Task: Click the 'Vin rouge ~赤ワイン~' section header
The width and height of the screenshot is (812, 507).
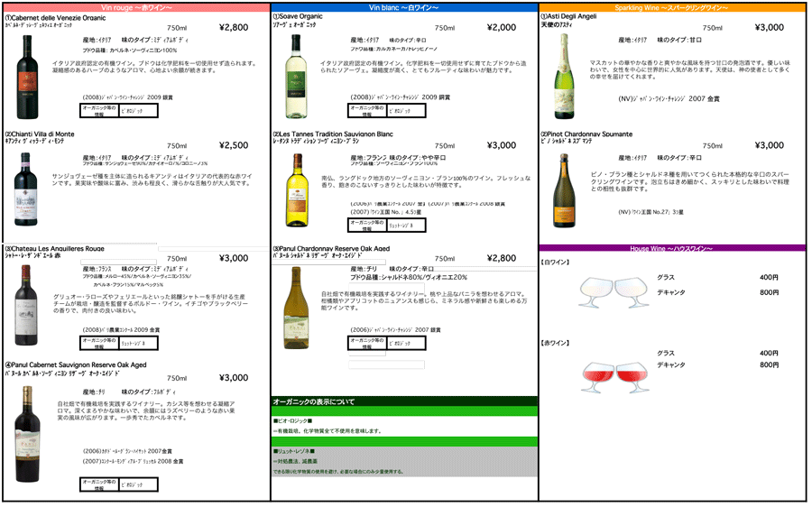Action: coord(136,8)
